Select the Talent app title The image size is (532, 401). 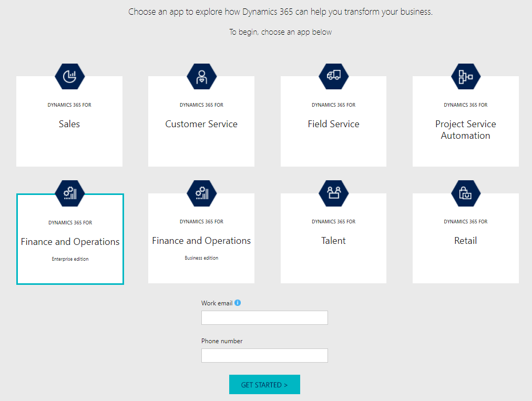point(333,241)
